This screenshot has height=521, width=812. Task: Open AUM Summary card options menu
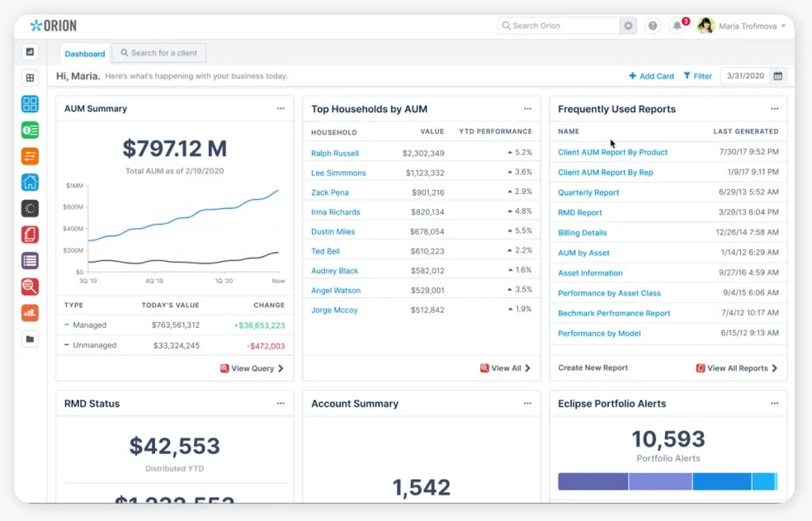[x=281, y=108]
